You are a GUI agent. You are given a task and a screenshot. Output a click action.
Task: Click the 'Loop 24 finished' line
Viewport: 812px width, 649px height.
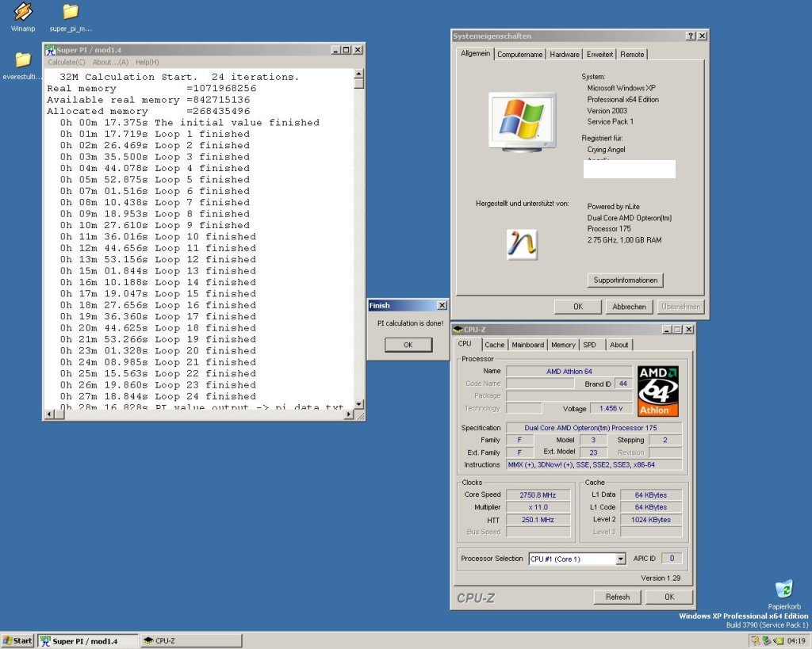158,396
